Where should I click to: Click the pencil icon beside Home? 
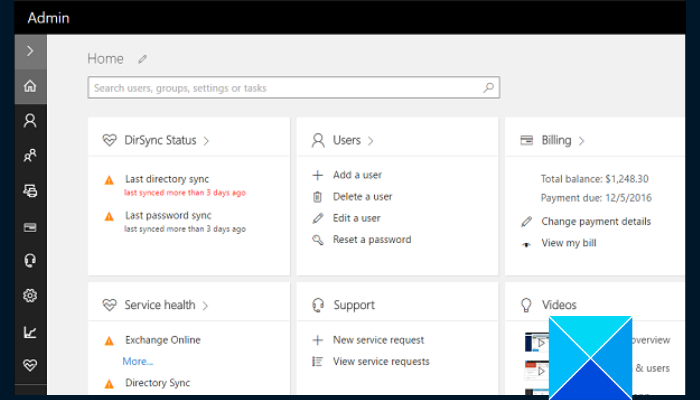pyautogui.click(x=143, y=59)
